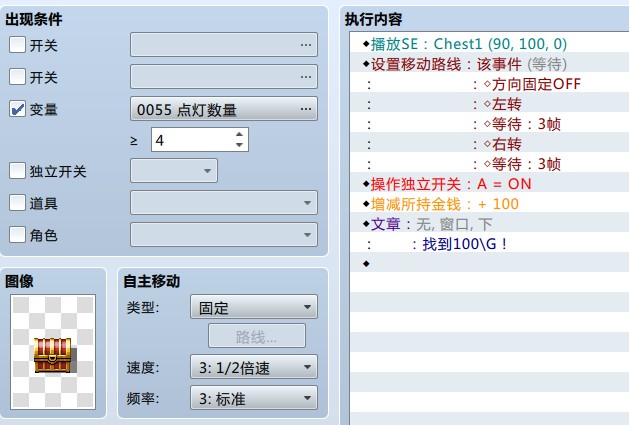Click the variable value field showing 4
The height and width of the screenshot is (425, 629).
[x=193, y=140]
